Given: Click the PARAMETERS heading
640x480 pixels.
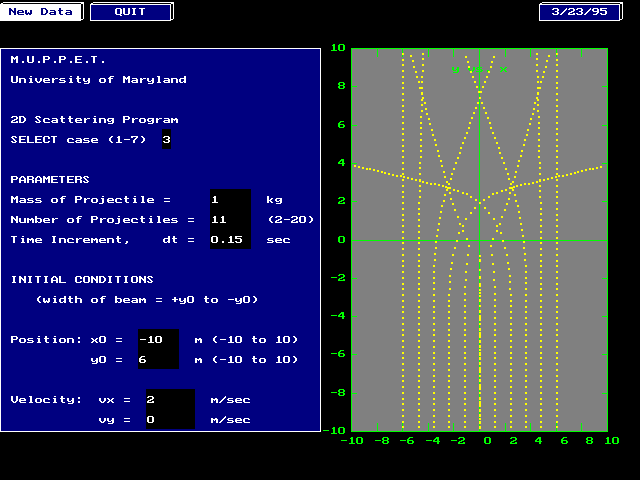Looking at the screenshot, I should [50, 180].
